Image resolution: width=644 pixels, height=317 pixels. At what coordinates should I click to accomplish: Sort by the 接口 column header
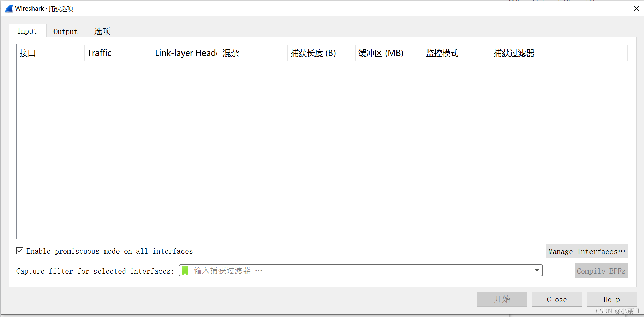click(50, 53)
